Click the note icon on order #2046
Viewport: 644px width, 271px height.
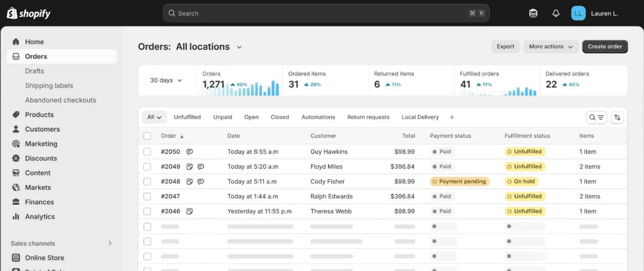(190, 211)
